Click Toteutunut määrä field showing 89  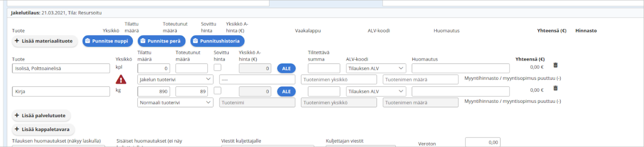192,92
